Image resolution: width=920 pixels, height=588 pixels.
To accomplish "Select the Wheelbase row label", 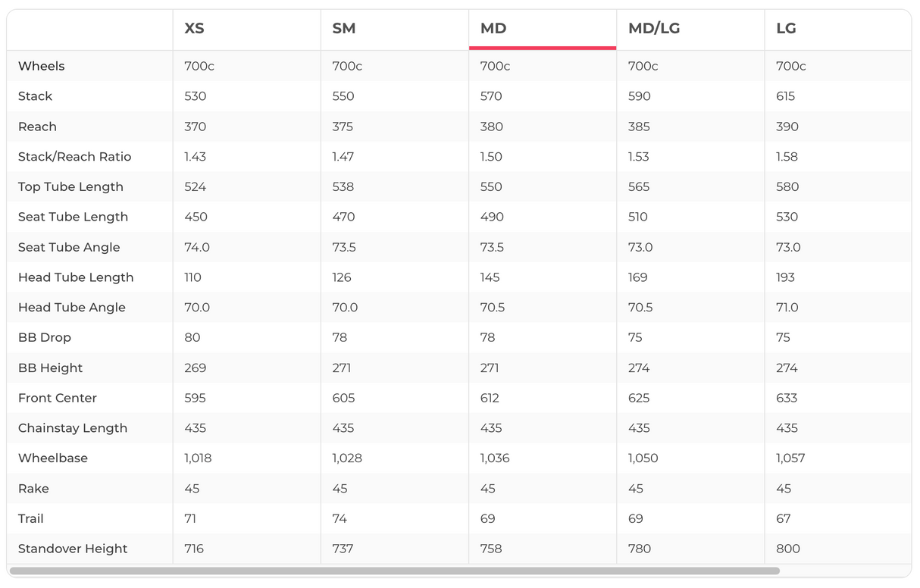I will coord(53,458).
